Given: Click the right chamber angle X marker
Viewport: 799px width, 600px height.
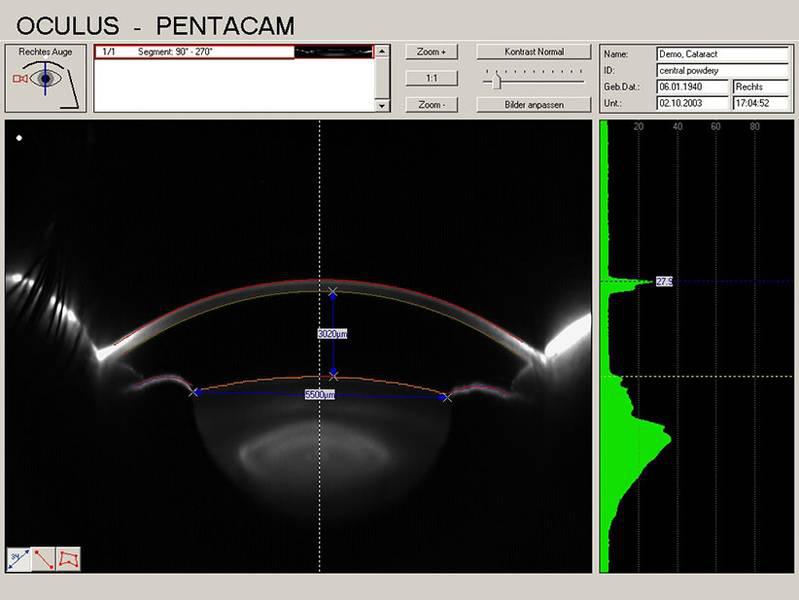Looking at the screenshot, I should 446,397.
